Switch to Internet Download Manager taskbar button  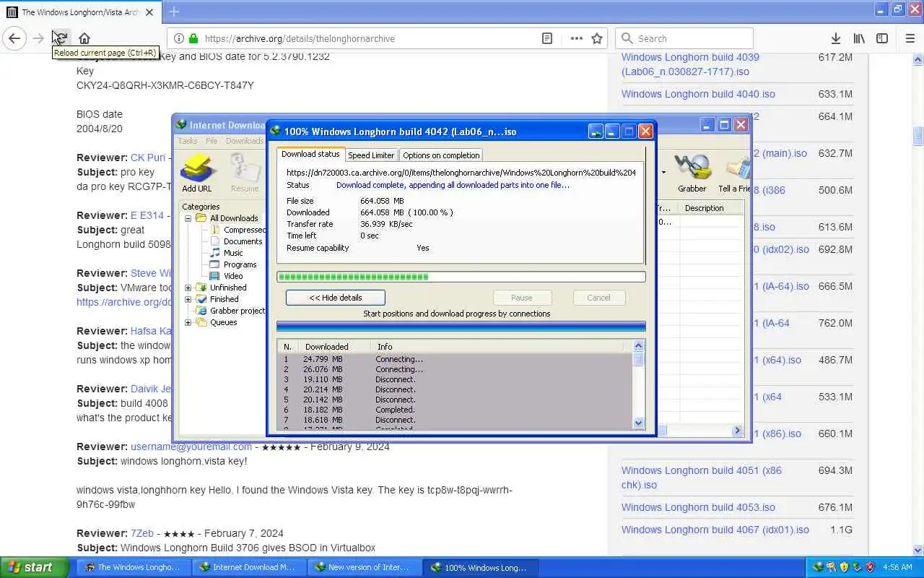point(248,567)
